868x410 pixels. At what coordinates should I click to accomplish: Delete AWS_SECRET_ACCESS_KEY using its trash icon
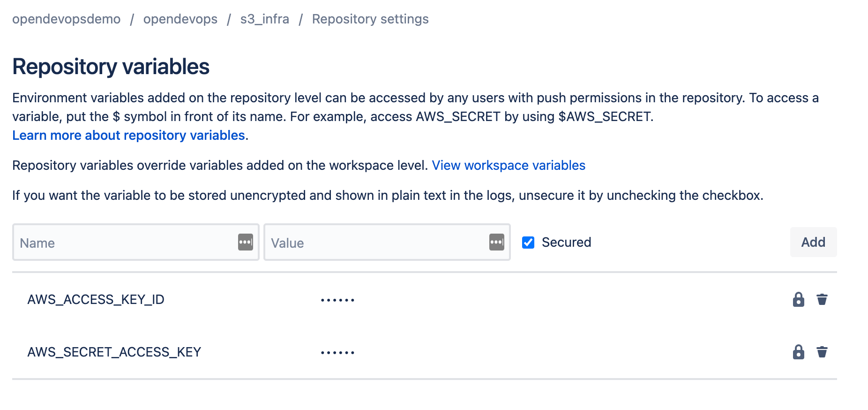click(x=823, y=351)
